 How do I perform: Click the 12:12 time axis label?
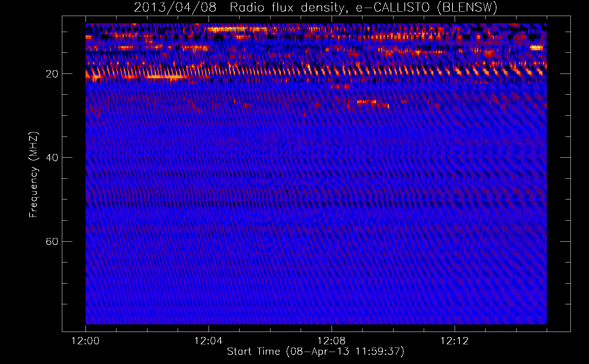click(x=455, y=341)
